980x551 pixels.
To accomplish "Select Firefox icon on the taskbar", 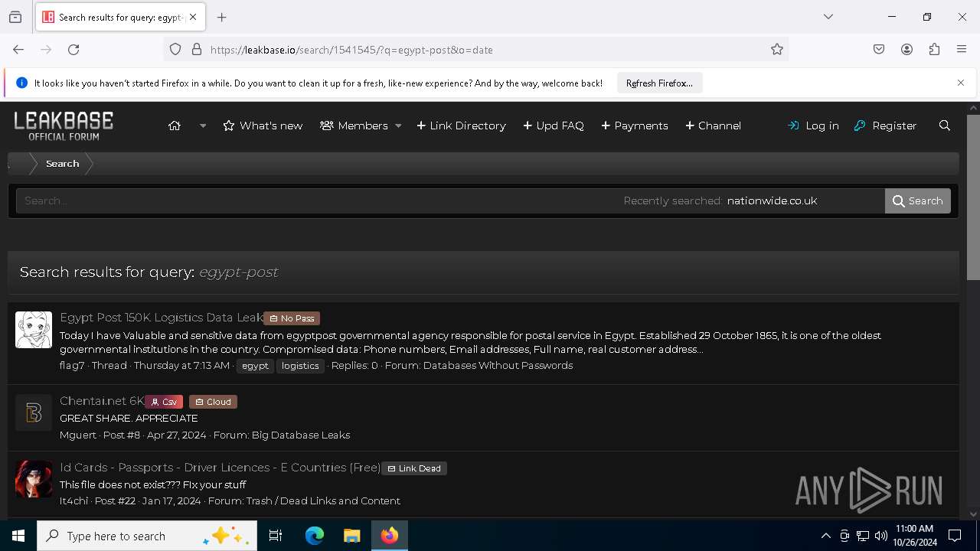I will pos(390,536).
